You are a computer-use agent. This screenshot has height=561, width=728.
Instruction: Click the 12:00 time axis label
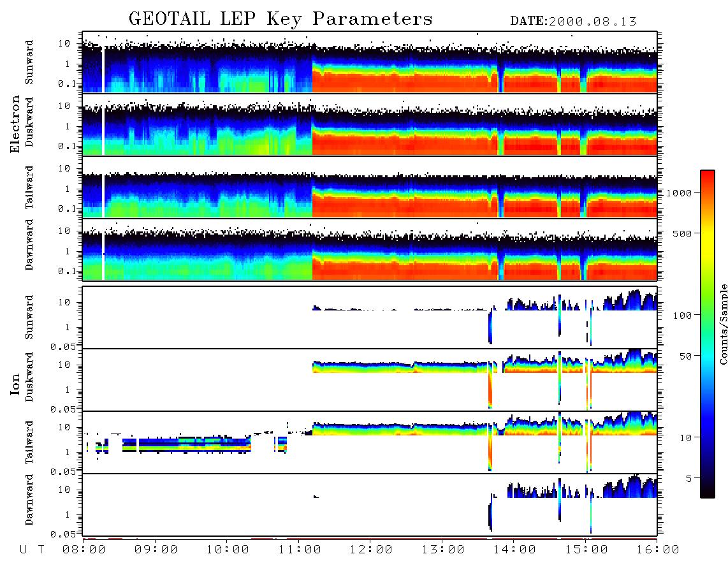pyautogui.click(x=371, y=550)
